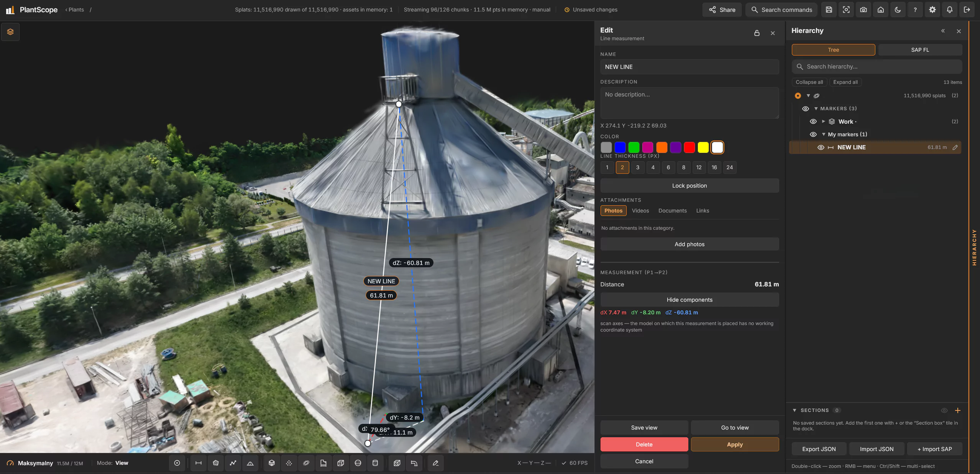Open the Documents attachments tab
980x474 pixels.
[673, 211]
